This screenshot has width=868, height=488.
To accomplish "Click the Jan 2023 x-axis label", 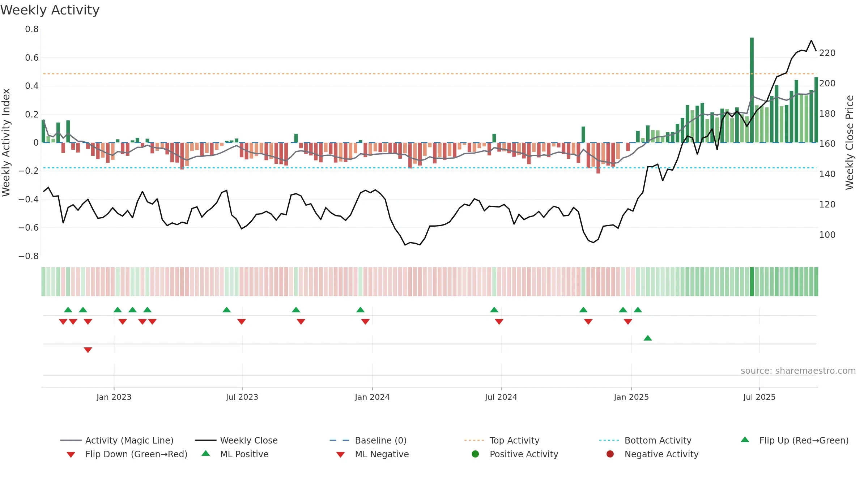I will 114,397.
